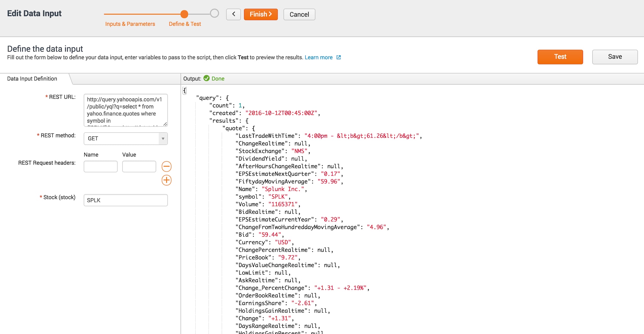
Task: Collapse the JSON root bracket toggle
Action: pos(185,90)
